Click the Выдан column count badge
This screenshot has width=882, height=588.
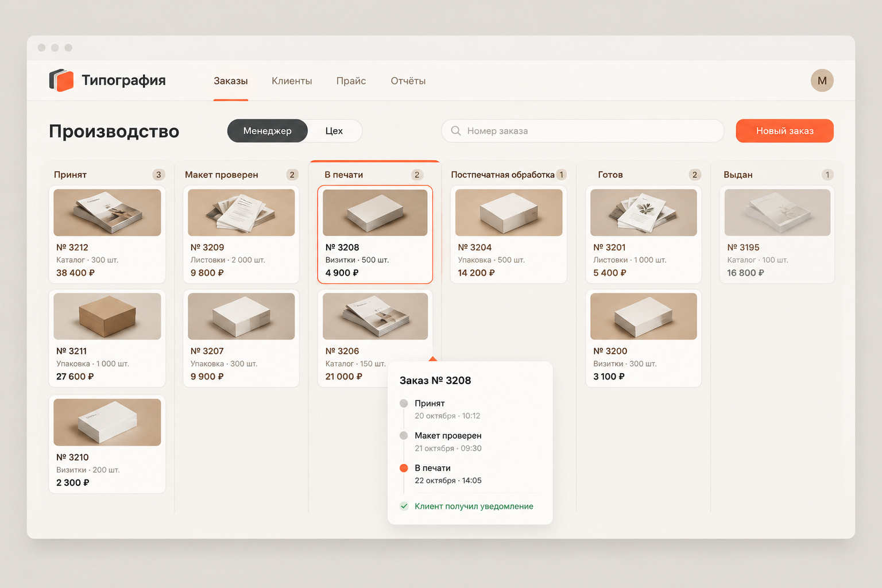click(x=827, y=175)
